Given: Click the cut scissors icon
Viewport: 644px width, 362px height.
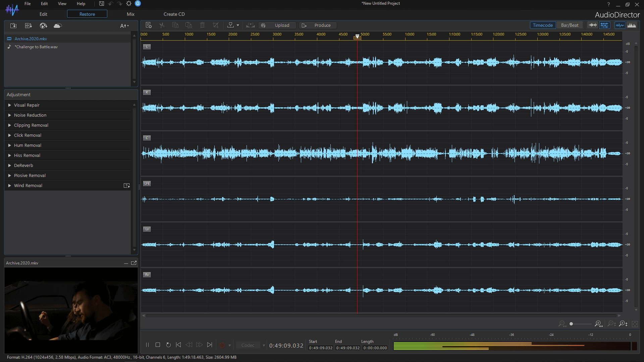Looking at the screenshot, I should [x=162, y=25].
